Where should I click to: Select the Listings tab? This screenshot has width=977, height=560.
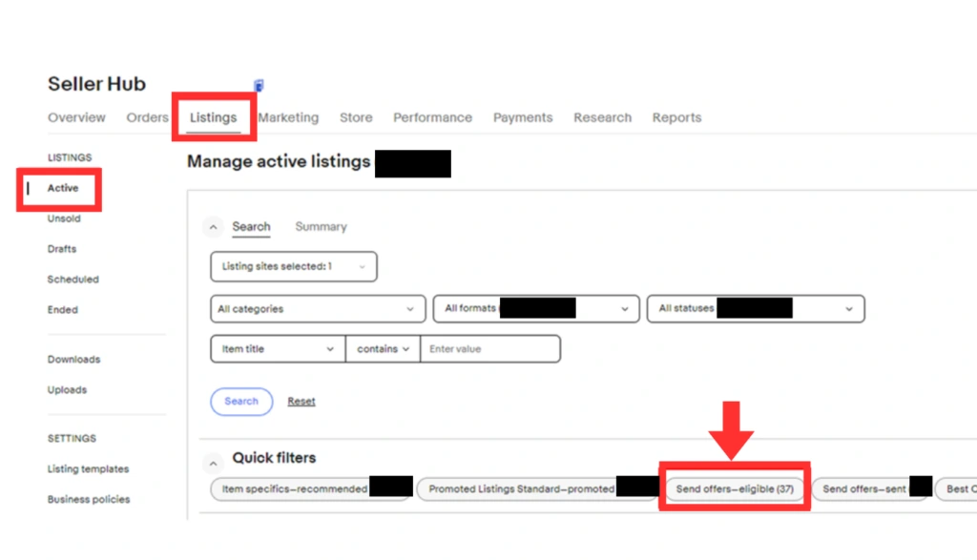tap(213, 117)
